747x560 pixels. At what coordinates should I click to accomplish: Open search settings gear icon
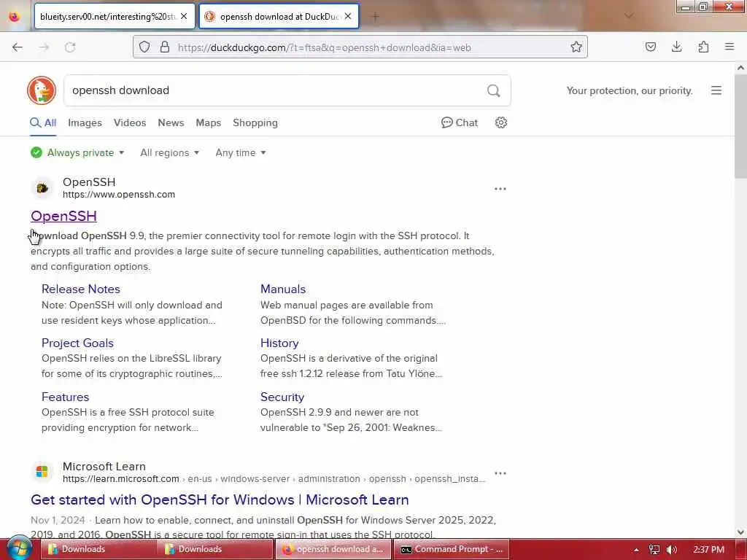[500, 122]
